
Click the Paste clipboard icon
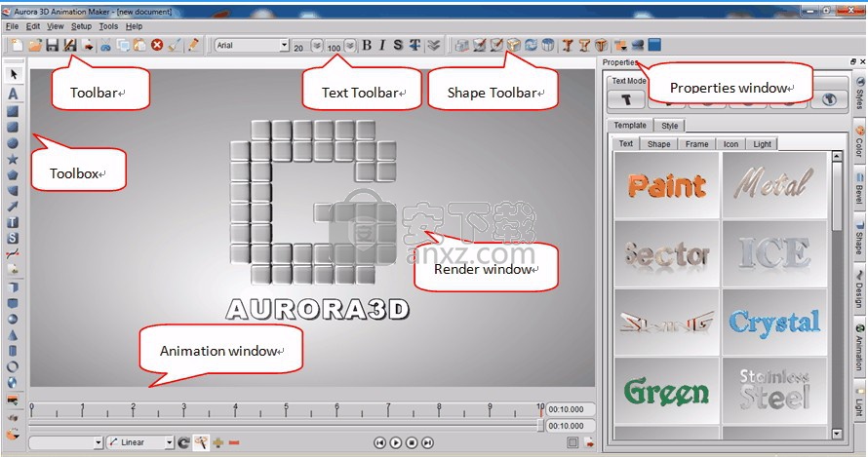point(139,46)
